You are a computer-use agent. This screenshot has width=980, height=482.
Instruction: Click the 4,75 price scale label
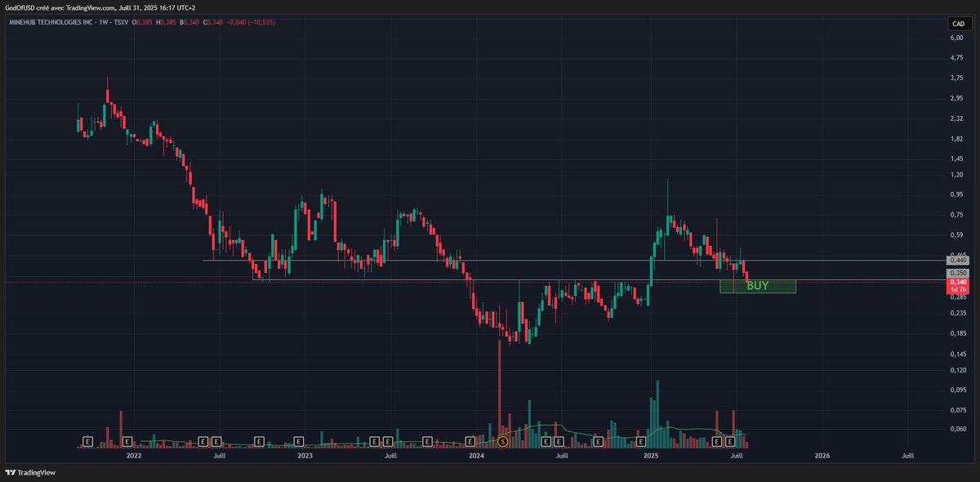click(957, 58)
